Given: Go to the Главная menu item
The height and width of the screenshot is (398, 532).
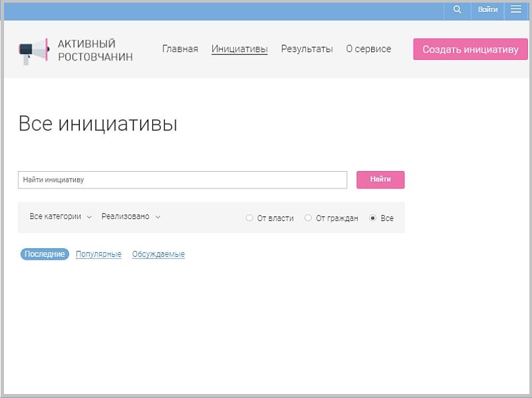Looking at the screenshot, I should click(x=180, y=49).
